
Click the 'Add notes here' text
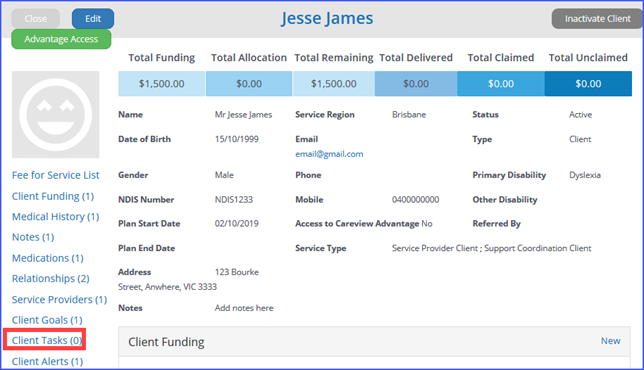tap(244, 308)
